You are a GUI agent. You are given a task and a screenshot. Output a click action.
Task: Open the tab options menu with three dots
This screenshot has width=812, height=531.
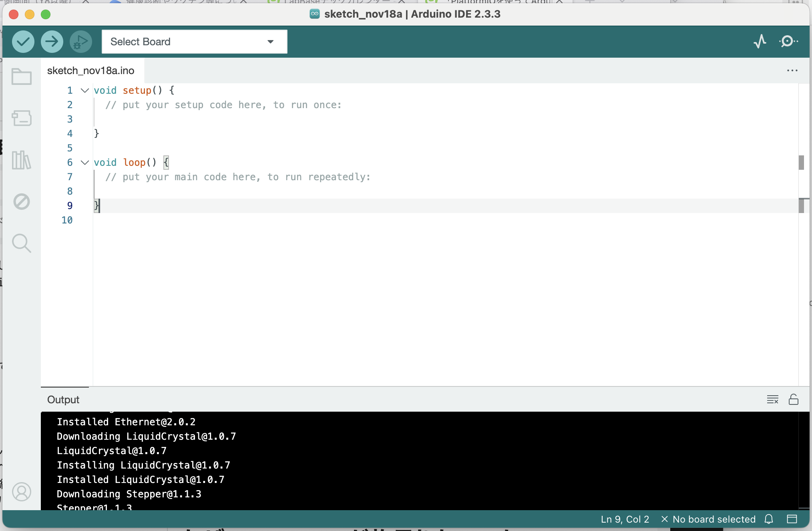pos(792,70)
